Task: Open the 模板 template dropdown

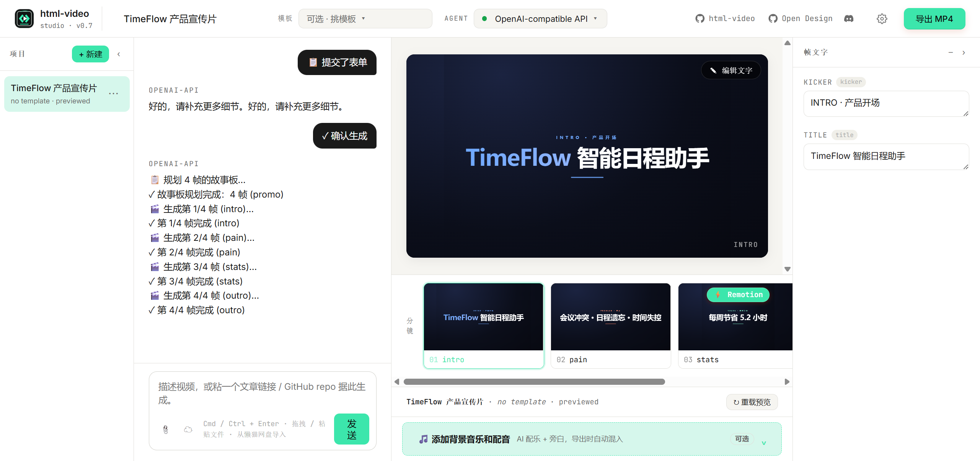Action: (x=365, y=19)
